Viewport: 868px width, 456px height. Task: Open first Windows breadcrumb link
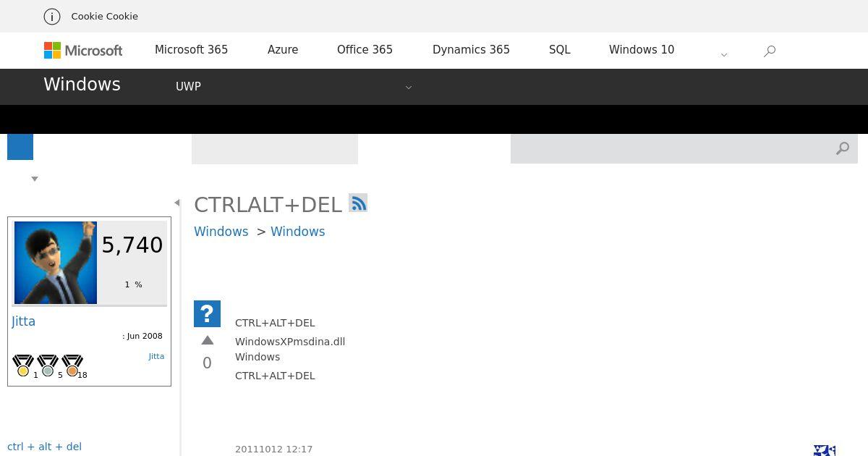(221, 232)
